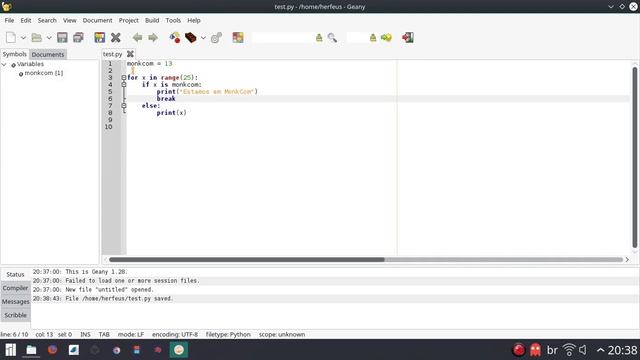This screenshot has width=640, height=360.
Task: Open the Build menu
Action: pyautogui.click(x=152, y=20)
